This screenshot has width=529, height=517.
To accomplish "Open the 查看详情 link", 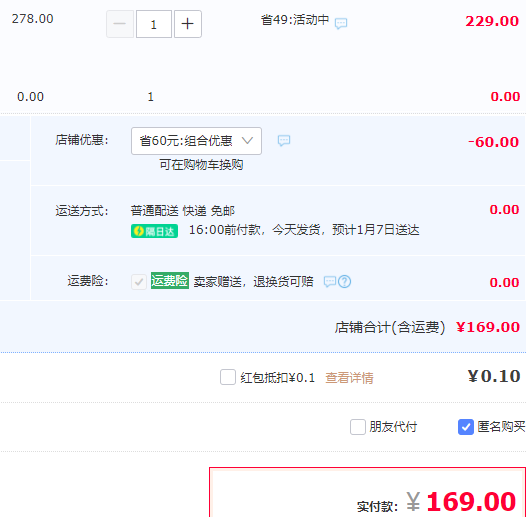I will 349,378.
